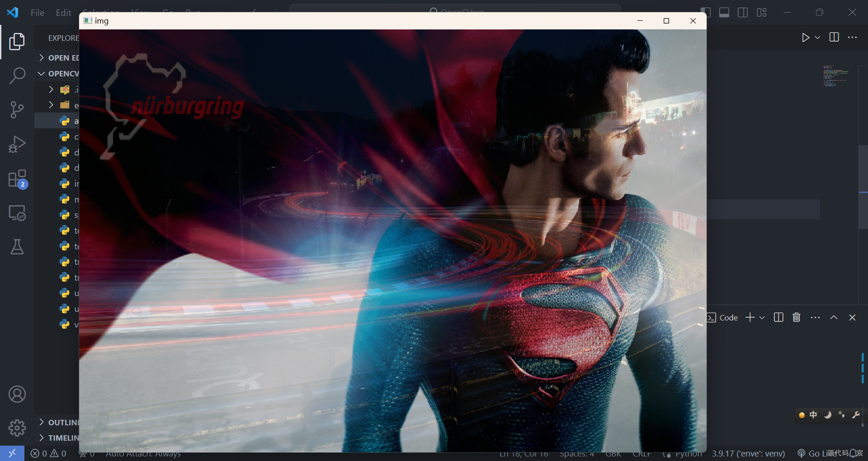The width and height of the screenshot is (868, 461).
Task: Restore down the VS Code window
Action: tap(819, 13)
